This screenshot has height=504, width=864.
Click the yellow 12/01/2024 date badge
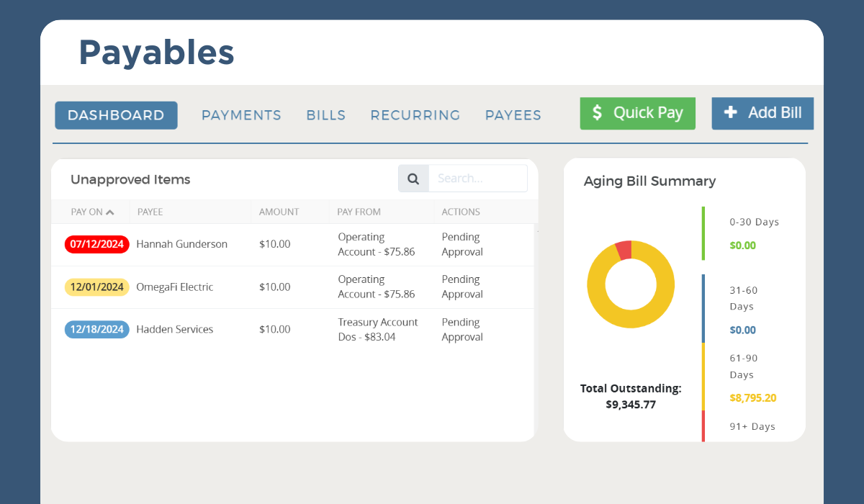[x=96, y=287]
